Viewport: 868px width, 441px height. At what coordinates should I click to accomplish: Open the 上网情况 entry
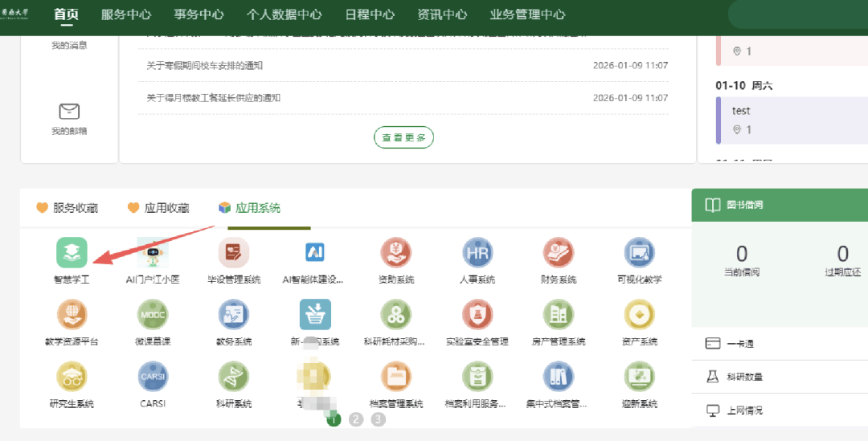click(x=780, y=410)
